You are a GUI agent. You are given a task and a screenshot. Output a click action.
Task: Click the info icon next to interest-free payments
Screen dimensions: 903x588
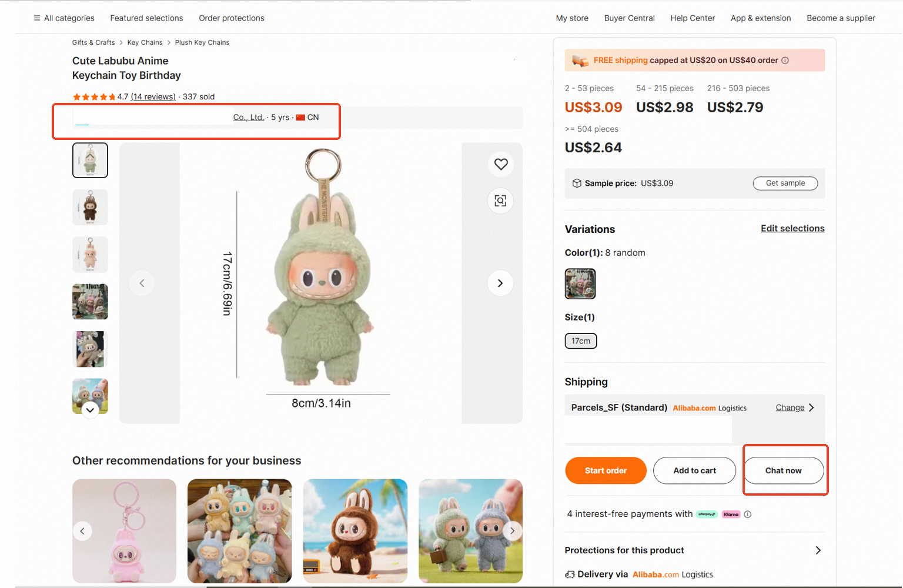pyautogui.click(x=747, y=514)
